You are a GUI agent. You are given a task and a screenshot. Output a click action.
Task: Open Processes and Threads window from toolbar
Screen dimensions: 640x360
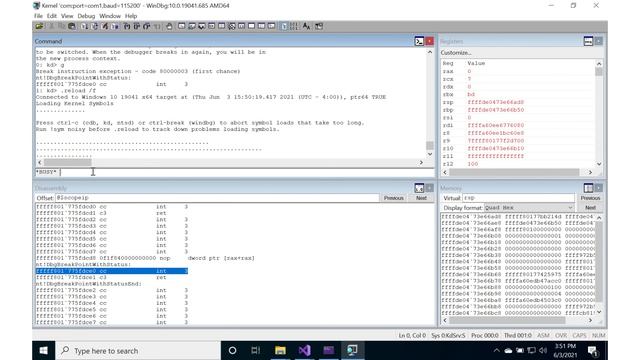(x=261, y=27)
